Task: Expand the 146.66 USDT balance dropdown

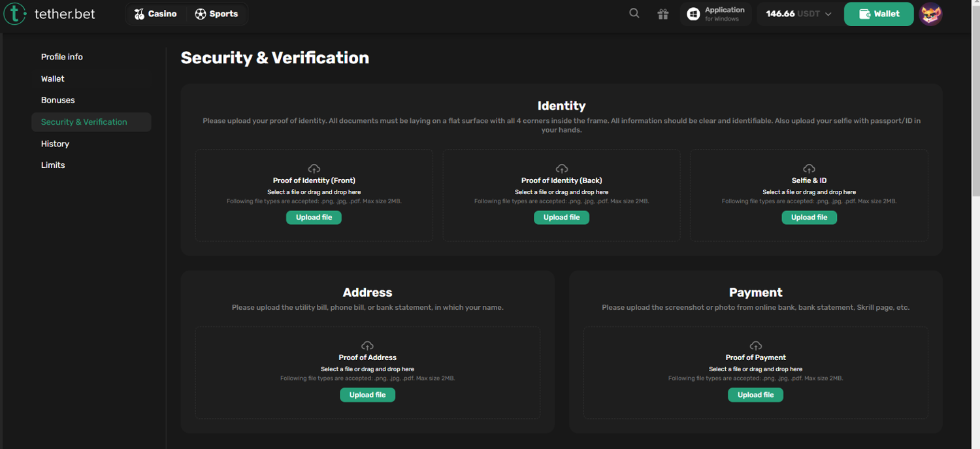Action: [x=828, y=14]
